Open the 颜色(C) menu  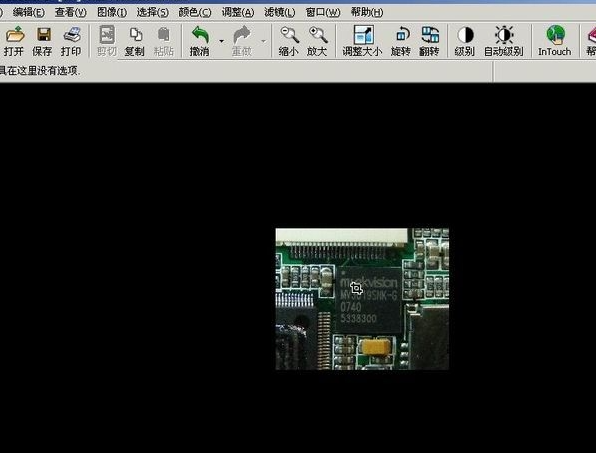tap(195, 13)
